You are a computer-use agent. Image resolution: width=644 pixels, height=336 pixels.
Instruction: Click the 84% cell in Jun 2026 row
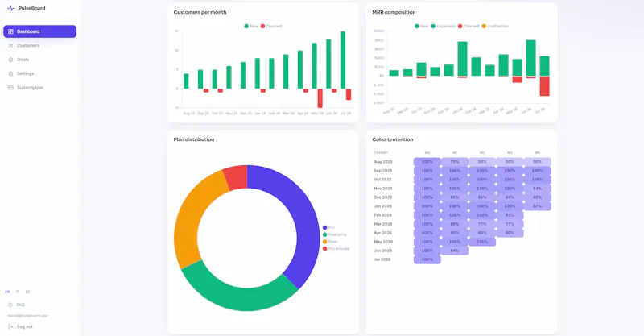[455, 251]
